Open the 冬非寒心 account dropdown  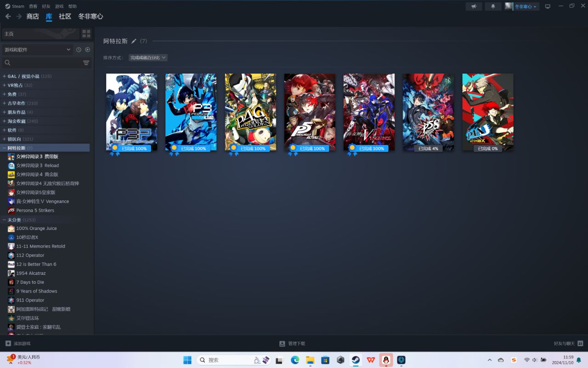(526, 6)
